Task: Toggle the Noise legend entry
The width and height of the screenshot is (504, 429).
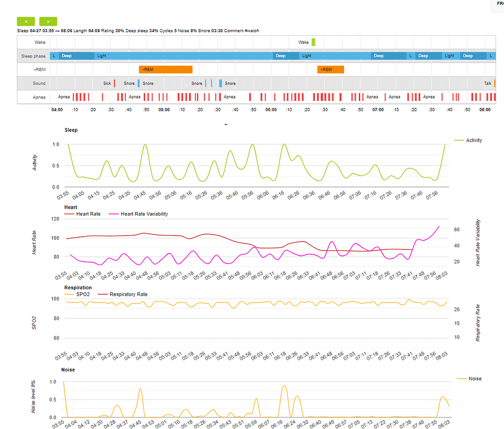Action: 469,379
